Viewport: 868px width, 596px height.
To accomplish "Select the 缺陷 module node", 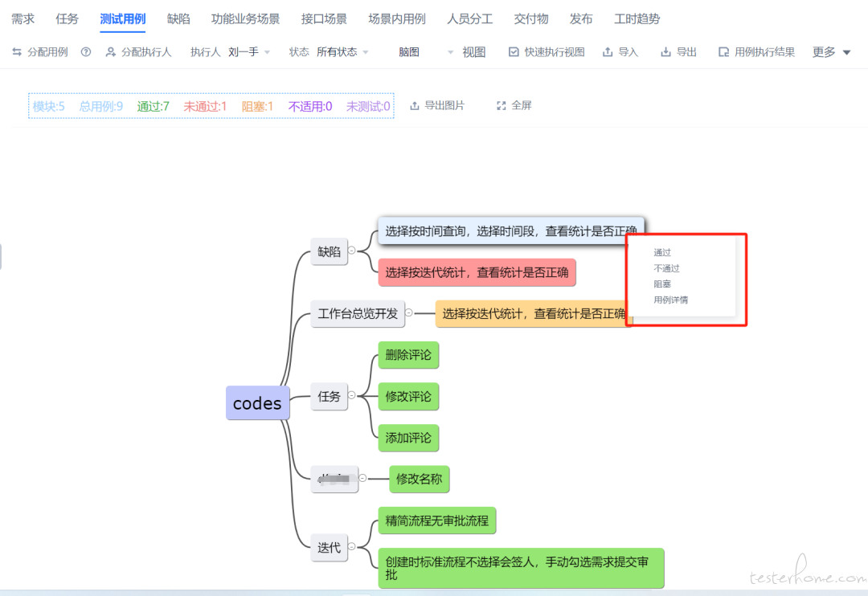I will click(329, 251).
